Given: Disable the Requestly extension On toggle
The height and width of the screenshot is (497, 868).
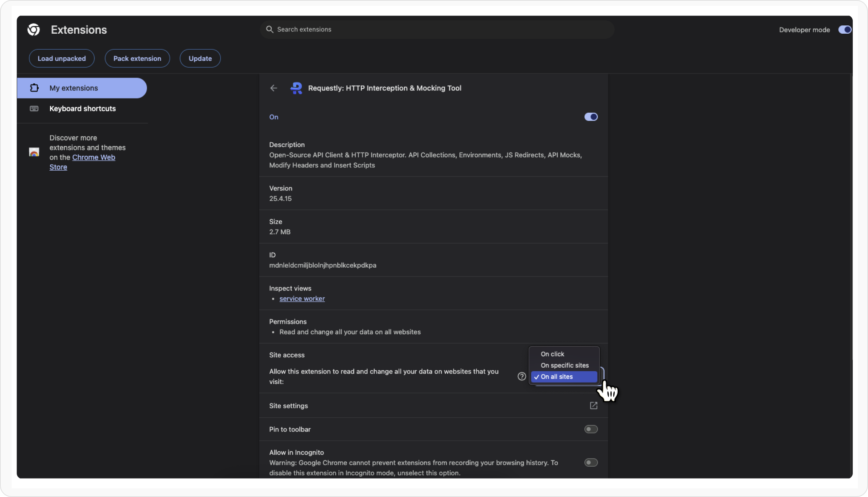Looking at the screenshot, I should [x=591, y=117].
